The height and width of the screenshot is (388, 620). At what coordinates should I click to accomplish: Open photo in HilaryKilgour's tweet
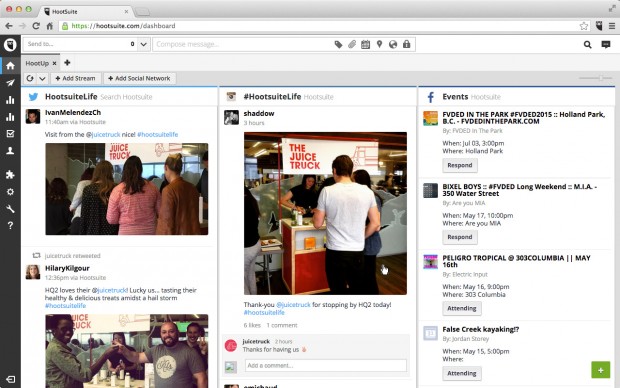pyautogui.click(x=127, y=351)
